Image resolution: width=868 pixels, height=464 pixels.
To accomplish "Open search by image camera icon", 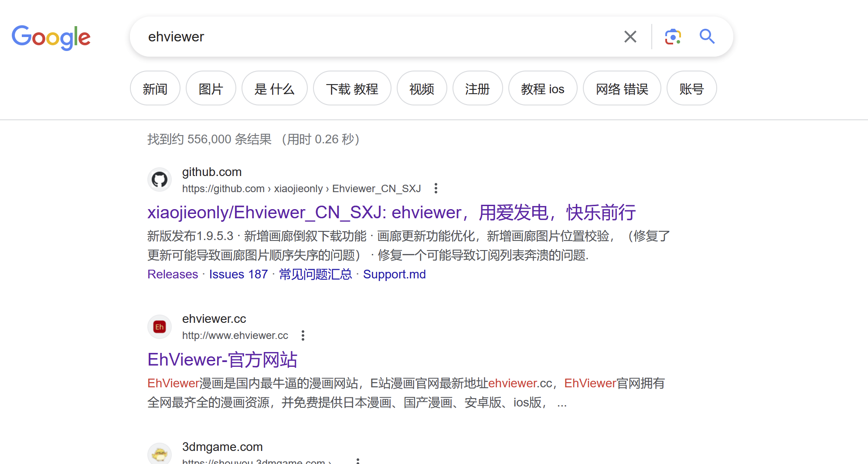I will coord(673,37).
